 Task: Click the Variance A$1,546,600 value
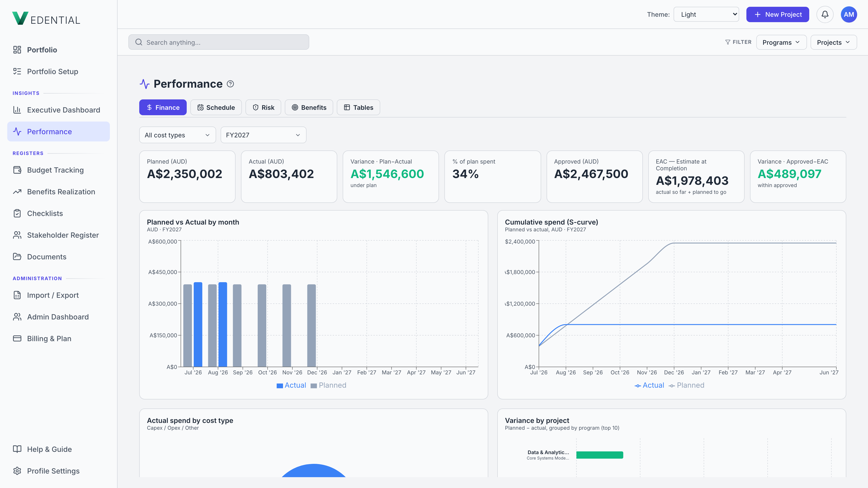click(387, 174)
